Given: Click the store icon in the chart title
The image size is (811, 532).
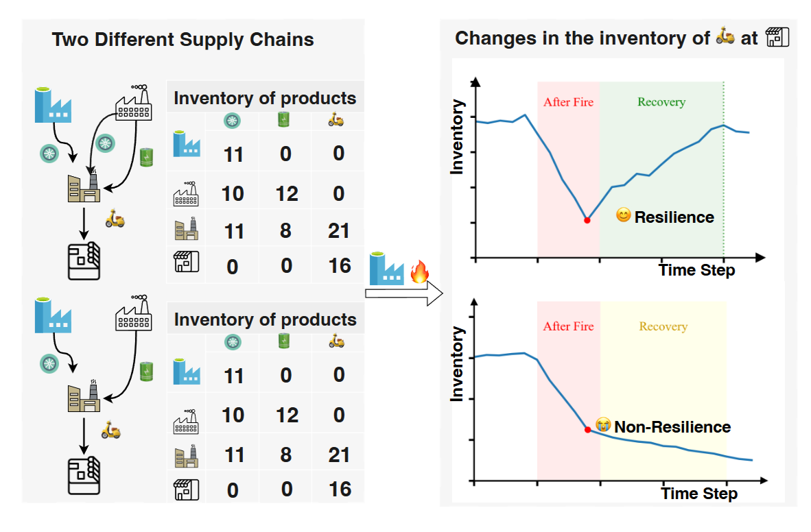Looking at the screenshot, I should coord(777,36).
